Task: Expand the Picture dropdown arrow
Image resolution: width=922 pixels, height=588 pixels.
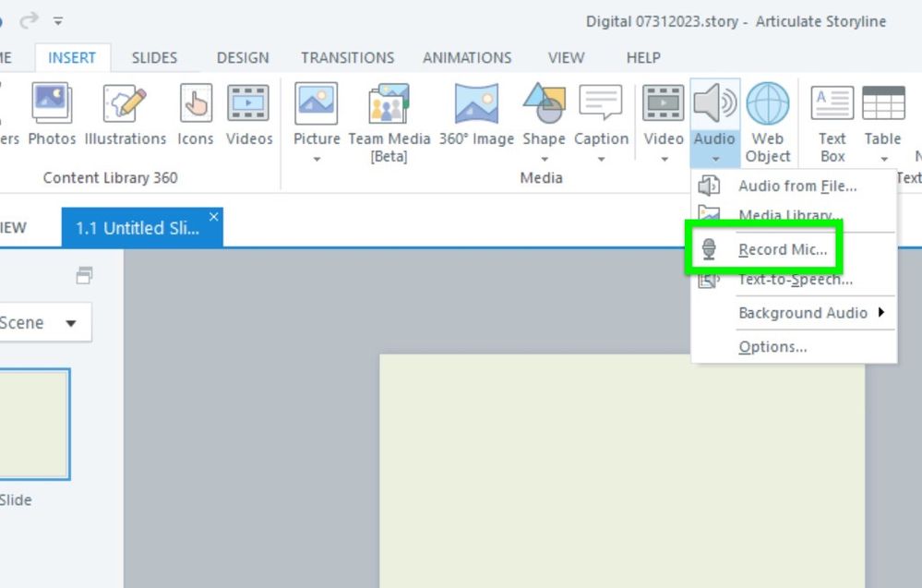Action: 317,159
